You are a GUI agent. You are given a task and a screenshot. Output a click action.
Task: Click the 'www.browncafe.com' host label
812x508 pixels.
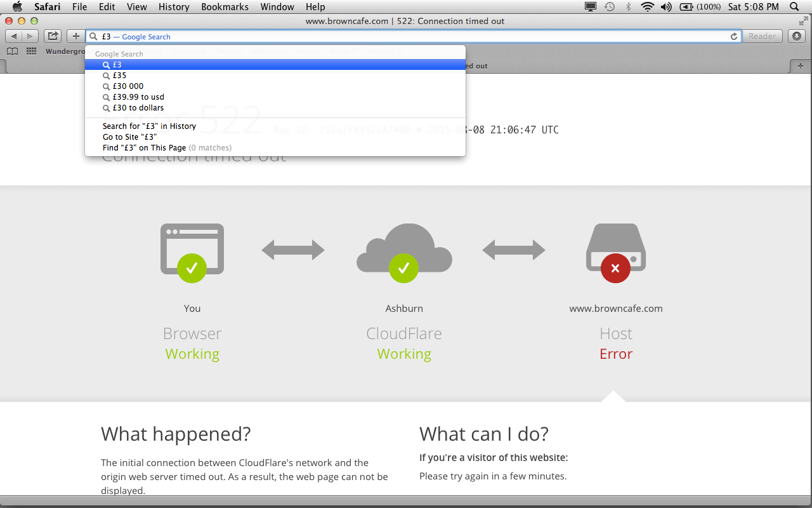point(616,309)
